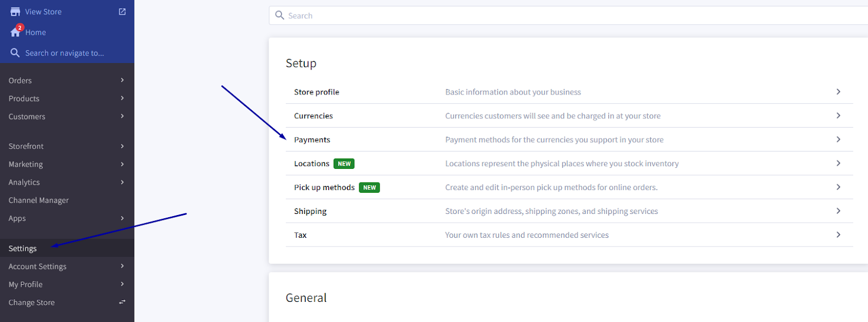Open Pick up methods row chevron

(x=838, y=187)
